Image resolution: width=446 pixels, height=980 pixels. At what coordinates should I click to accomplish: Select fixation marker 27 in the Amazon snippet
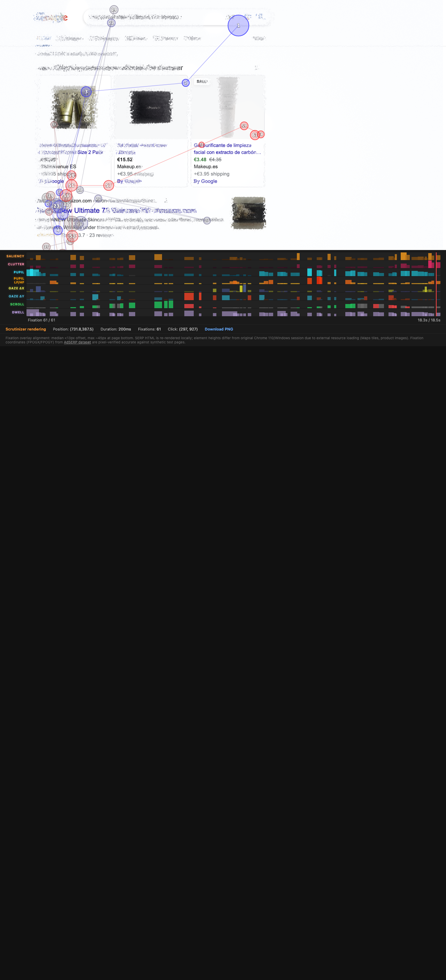pyautogui.click(x=207, y=220)
